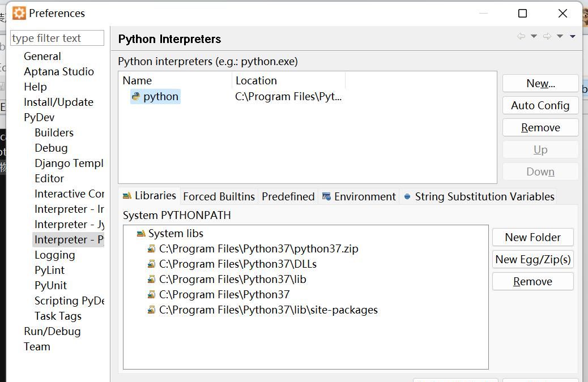Click the String Substitution Variables tab icon

point(407,196)
